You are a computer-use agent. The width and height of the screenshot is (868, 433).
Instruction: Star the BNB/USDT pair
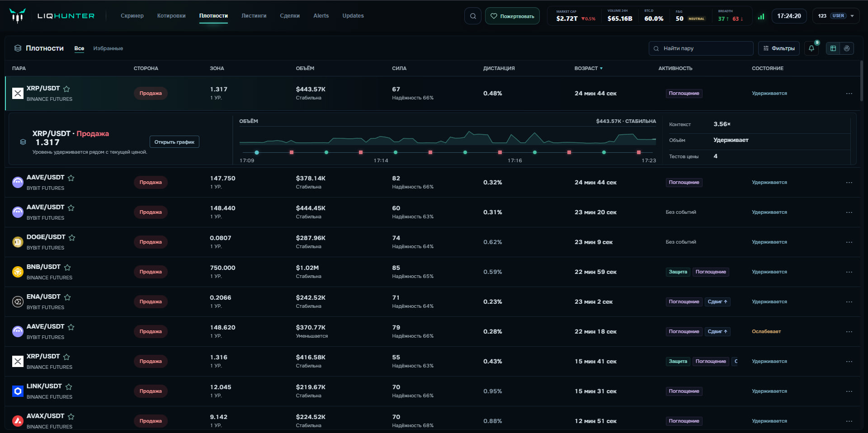(x=67, y=267)
